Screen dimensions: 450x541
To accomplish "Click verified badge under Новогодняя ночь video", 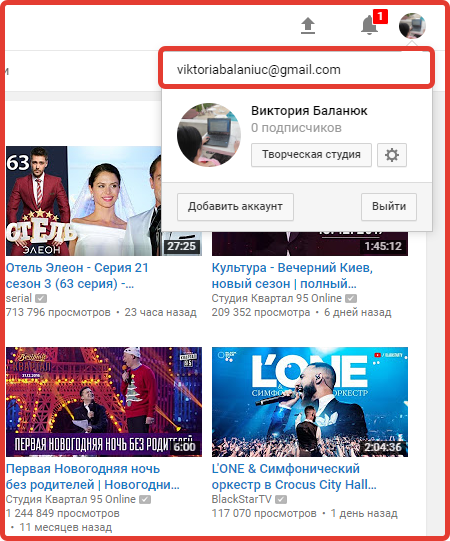I will tap(145, 499).
